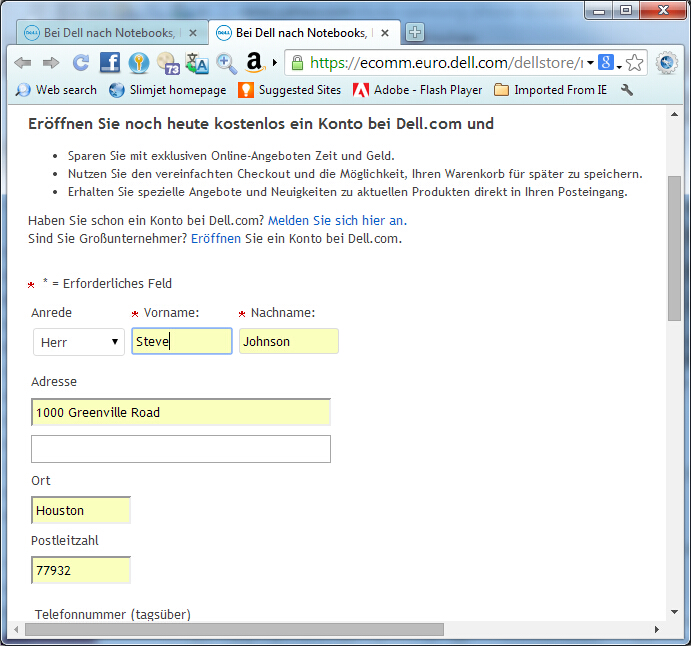This screenshot has height=646, width=691.
Task: Click the 'Erforderliches Feld' note text
Action: click(x=117, y=283)
